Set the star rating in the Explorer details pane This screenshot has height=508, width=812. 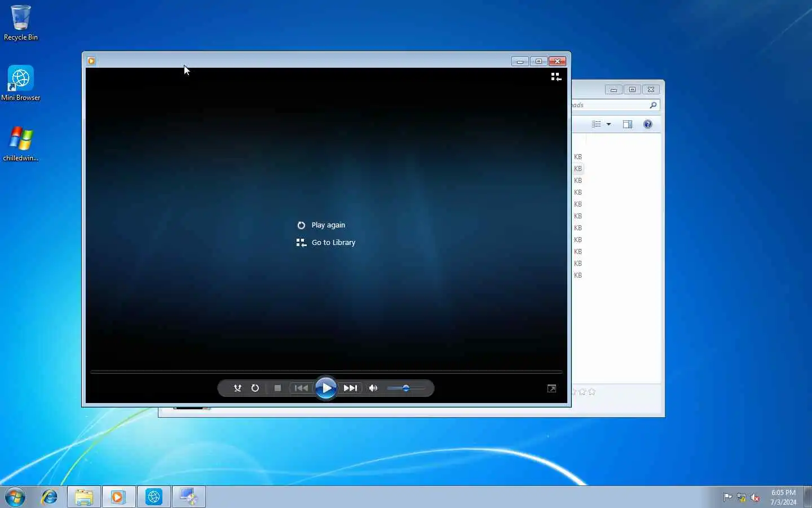pyautogui.click(x=584, y=392)
